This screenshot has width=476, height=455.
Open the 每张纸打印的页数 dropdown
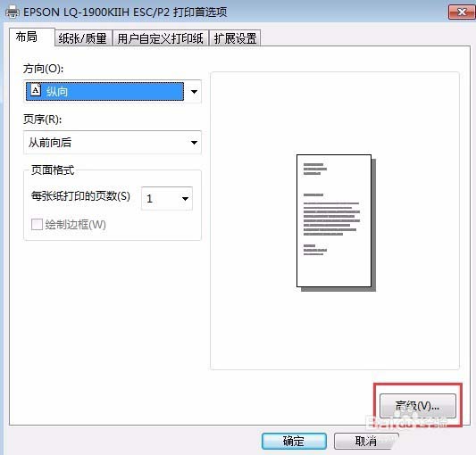(x=167, y=198)
